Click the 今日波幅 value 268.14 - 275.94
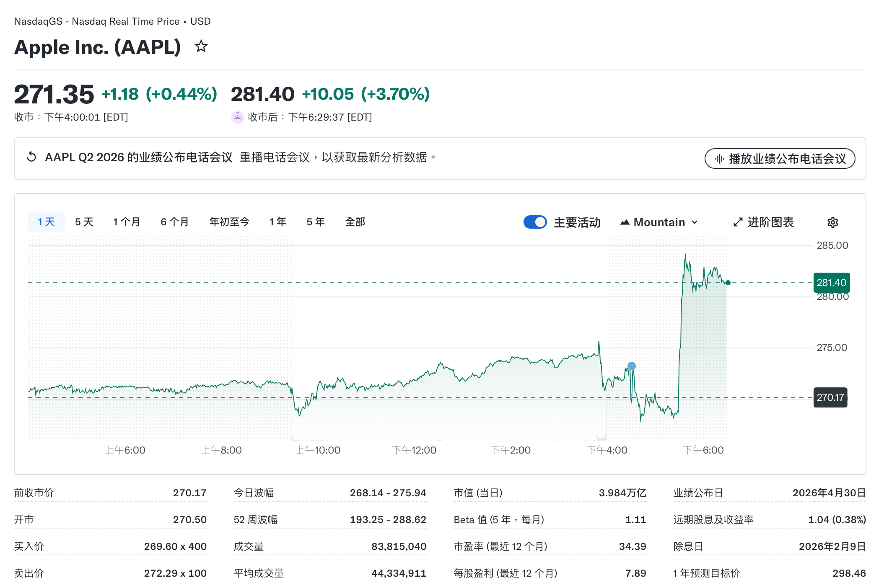The height and width of the screenshot is (588, 871). tap(388, 493)
